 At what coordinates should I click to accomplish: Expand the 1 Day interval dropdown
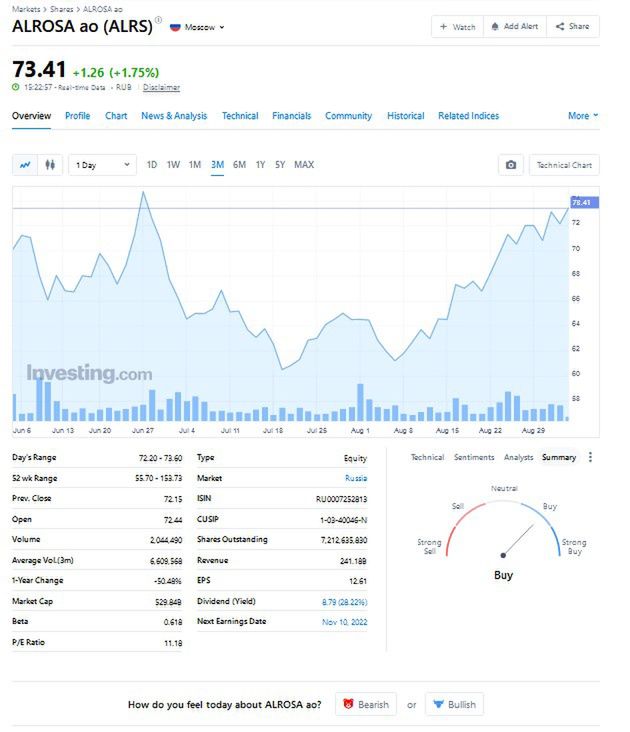click(x=103, y=165)
